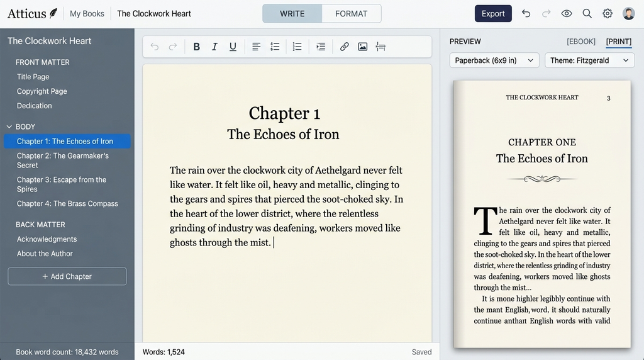
Task: Toggle underline formatting
Action: click(233, 47)
